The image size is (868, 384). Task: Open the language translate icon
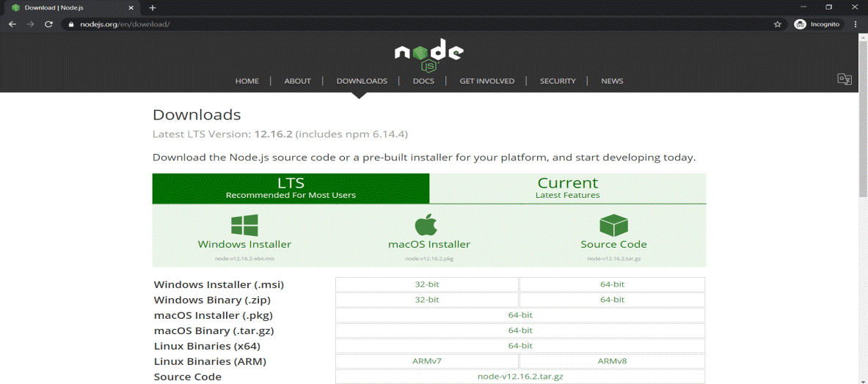[845, 79]
